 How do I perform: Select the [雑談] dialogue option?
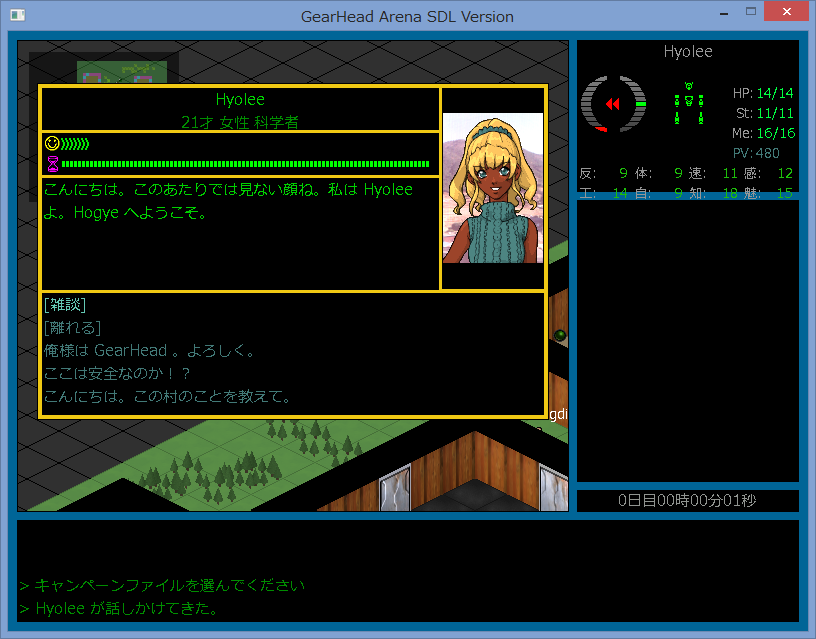coord(65,304)
